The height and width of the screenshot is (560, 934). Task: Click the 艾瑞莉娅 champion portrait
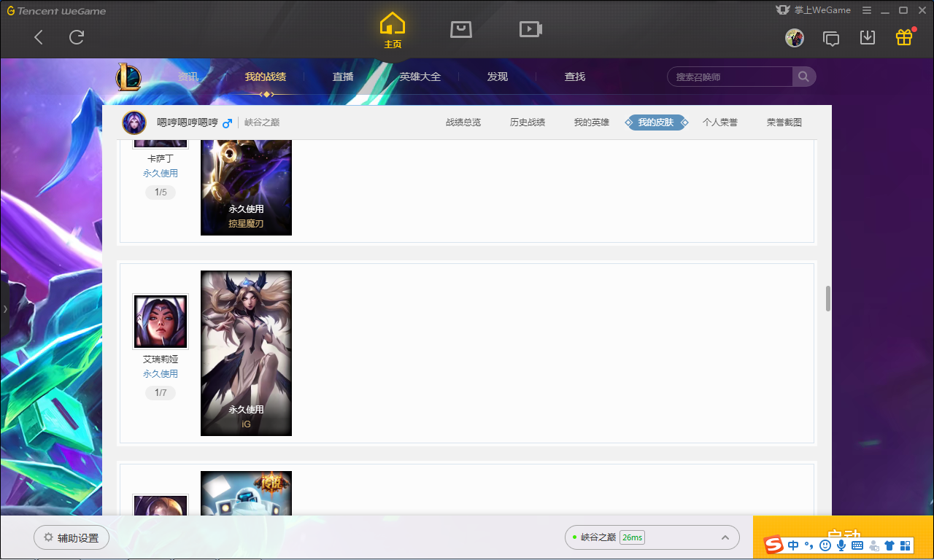pyautogui.click(x=161, y=322)
